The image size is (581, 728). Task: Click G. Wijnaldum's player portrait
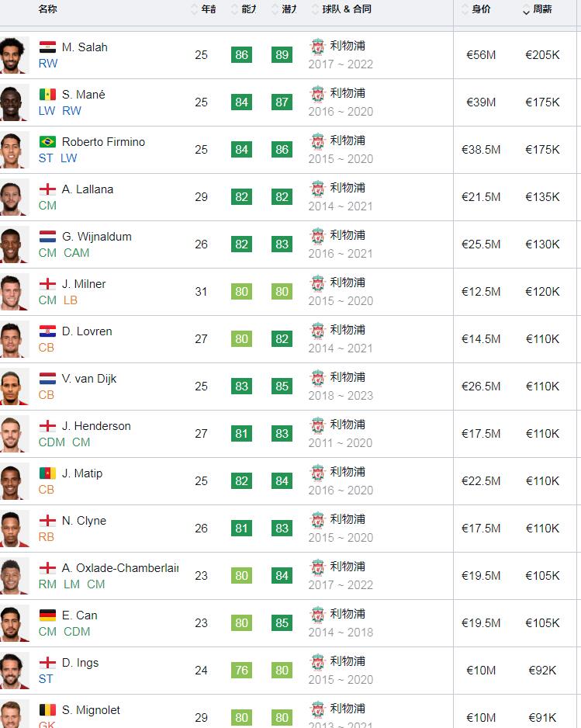point(14,244)
